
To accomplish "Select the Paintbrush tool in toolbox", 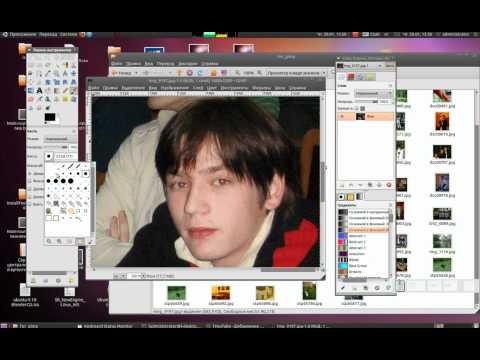I will (74, 91).
